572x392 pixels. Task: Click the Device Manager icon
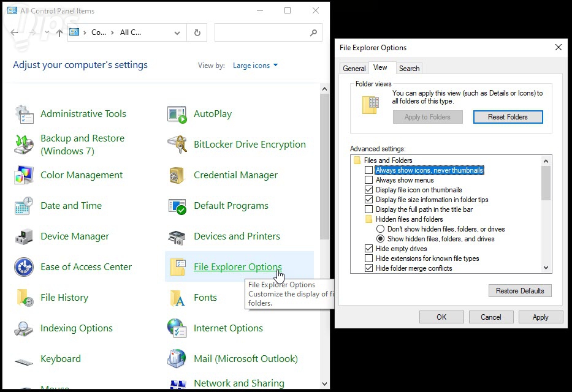(x=24, y=236)
